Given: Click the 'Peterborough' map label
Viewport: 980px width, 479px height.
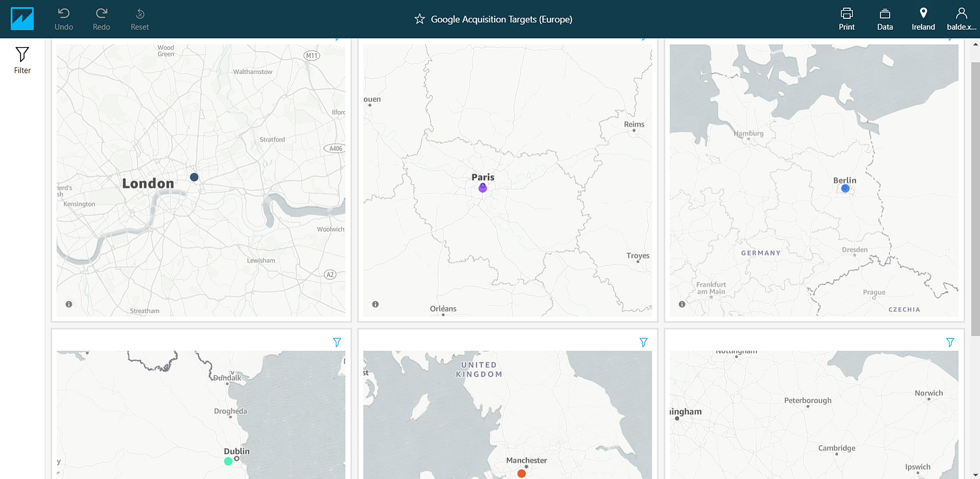Looking at the screenshot, I should (808, 400).
